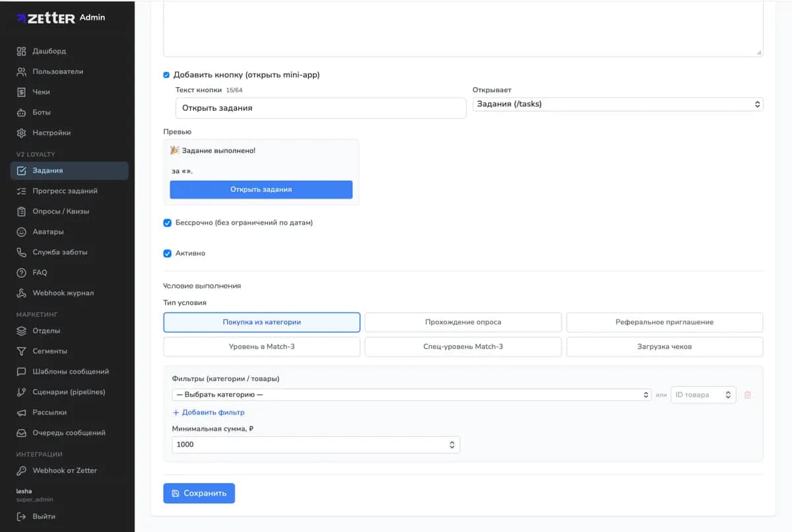Click the Шаблоны сообщений chat icon
The width and height of the screenshot is (792, 532).
(x=21, y=372)
